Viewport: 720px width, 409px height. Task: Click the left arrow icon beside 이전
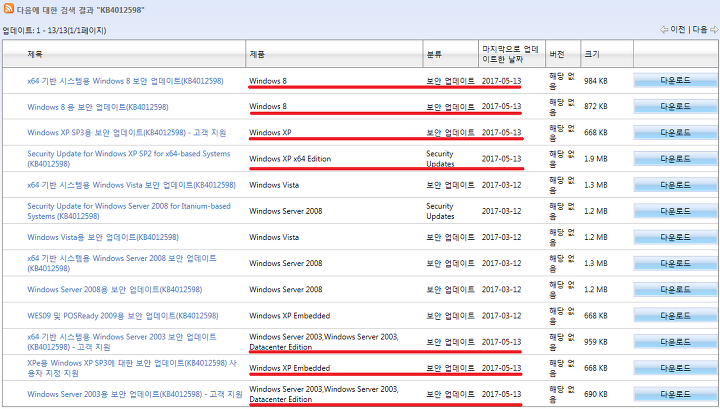664,29
